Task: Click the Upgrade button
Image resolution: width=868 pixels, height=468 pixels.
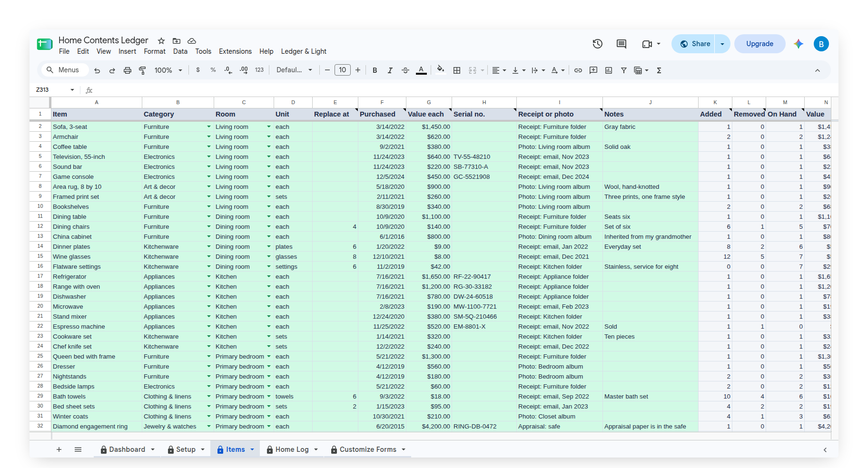Action: coord(759,44)
